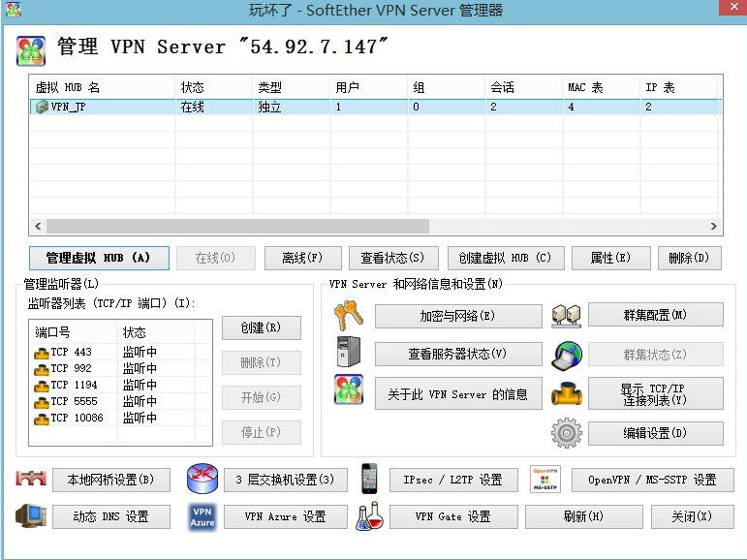The height and width of the screenshot is (560, 747).
Task: Click 监听中 status in the TCP 5555 row
Action: [140, 401]
